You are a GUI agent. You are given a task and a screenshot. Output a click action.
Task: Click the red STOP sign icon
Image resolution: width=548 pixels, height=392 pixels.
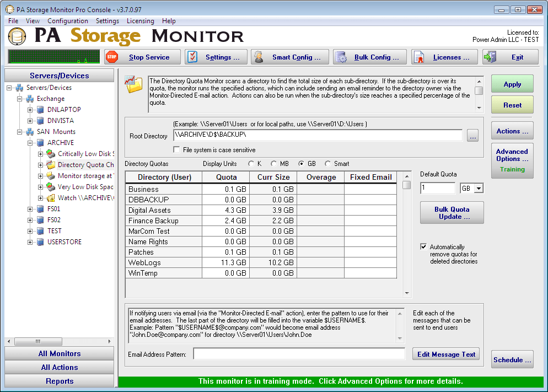click(112, 57)
